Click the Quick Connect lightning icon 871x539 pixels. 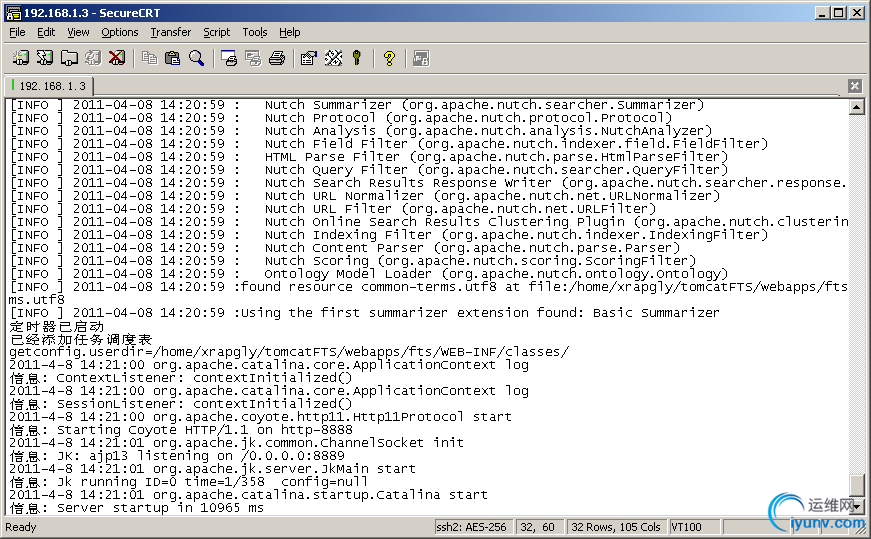44,58
